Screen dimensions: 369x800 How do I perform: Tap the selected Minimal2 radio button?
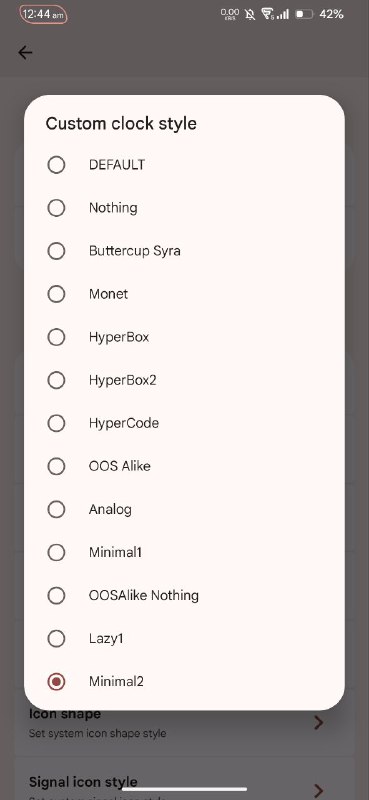pos(56,681)
